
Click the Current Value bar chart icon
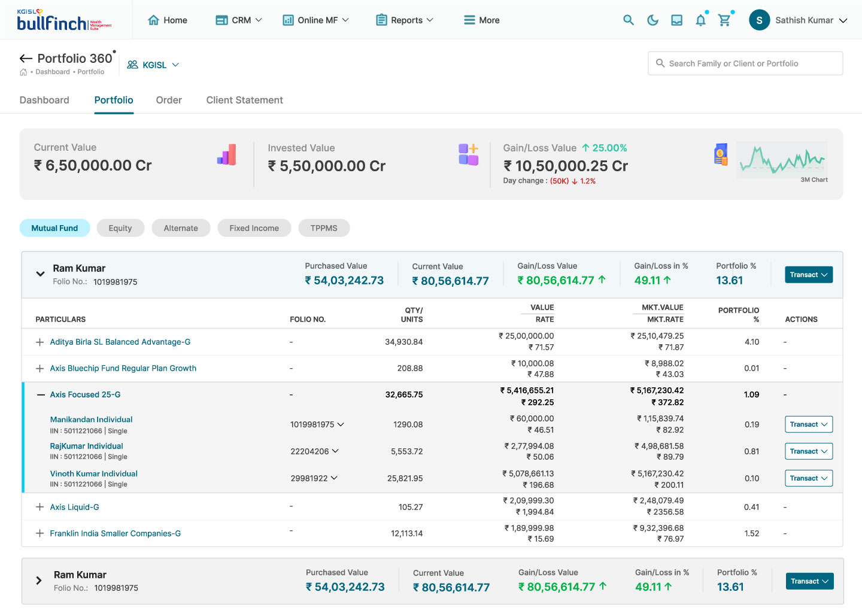click(227, 154)
